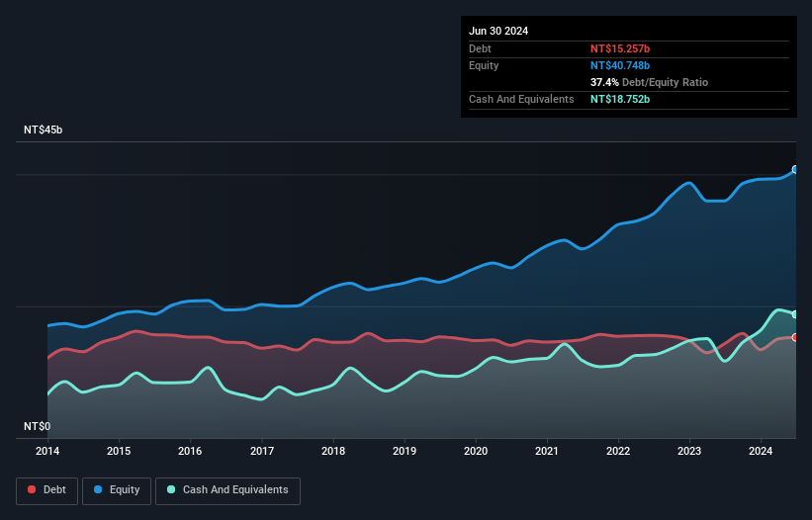Click the red Debt endpoint marker
This screenshot has height=520, width=812.
pos(795,338)
